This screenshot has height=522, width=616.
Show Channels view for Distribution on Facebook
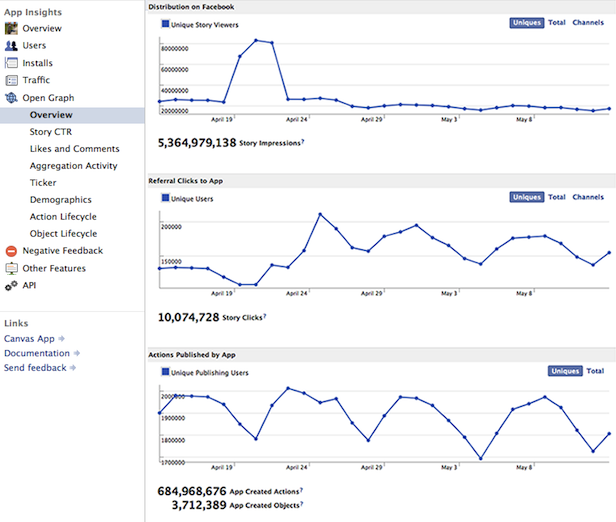[587, 22]
